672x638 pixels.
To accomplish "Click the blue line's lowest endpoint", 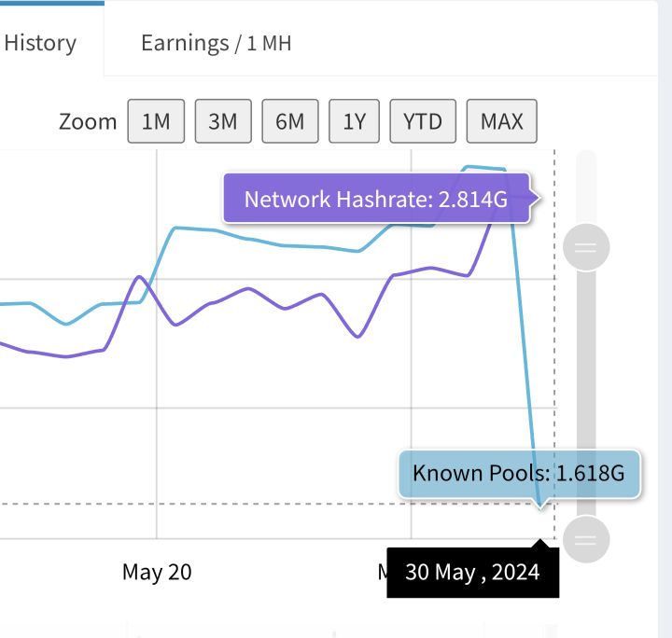I will point(540,504).
